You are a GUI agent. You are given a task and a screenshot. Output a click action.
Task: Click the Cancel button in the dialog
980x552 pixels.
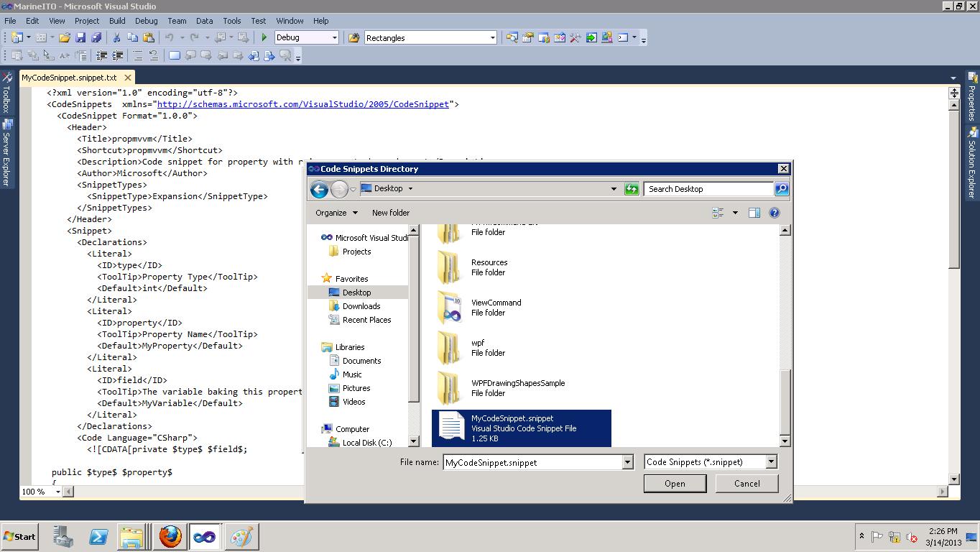[746, 484]
